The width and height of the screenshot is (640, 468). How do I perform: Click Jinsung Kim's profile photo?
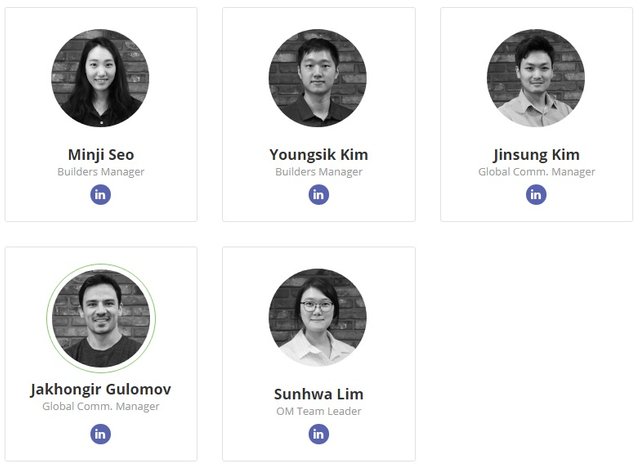[536, 78]
